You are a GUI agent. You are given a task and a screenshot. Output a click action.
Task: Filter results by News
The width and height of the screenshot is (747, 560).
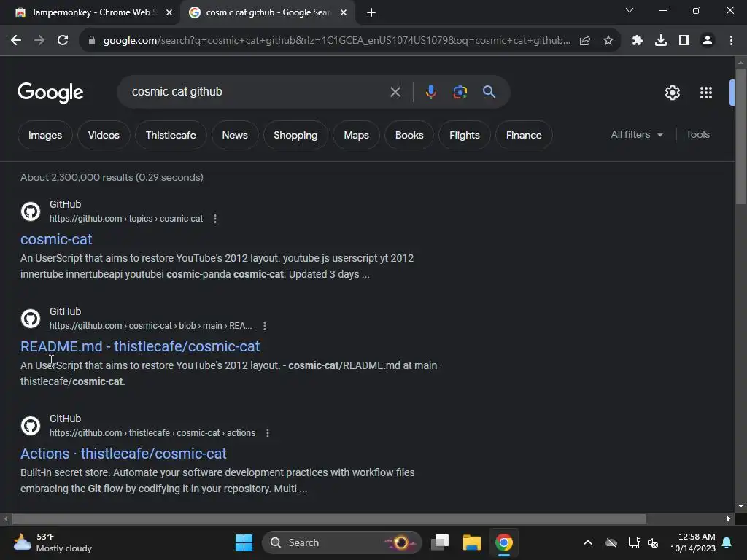(235, 135)
